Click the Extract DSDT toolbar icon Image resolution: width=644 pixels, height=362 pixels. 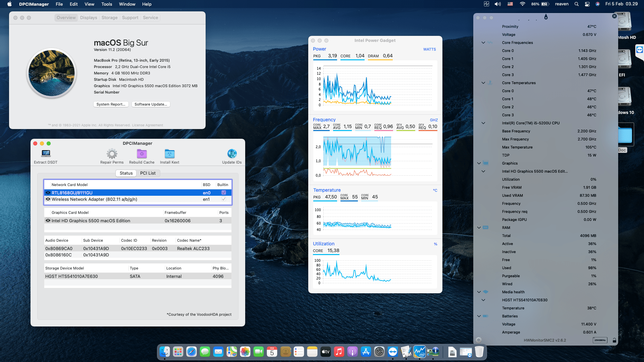(46, 154)
